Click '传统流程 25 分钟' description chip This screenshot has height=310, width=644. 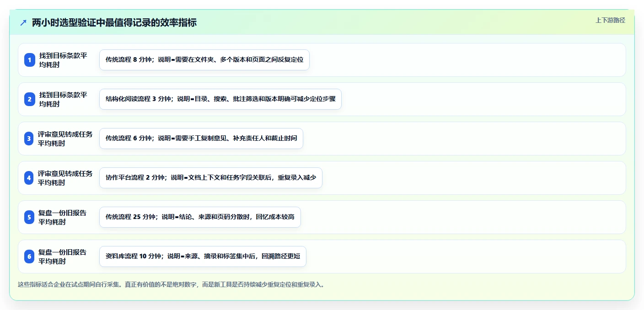pyautogui.click(x=200, y=217)
